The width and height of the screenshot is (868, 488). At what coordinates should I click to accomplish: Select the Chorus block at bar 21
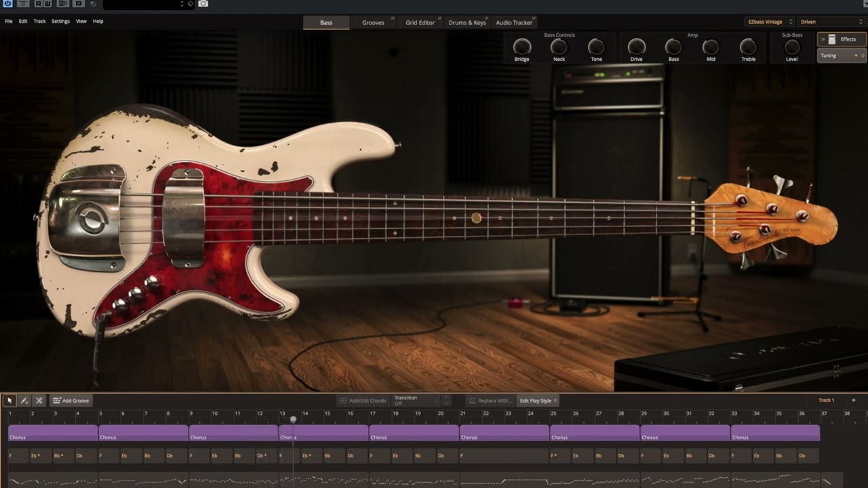[x=505, y=433]
